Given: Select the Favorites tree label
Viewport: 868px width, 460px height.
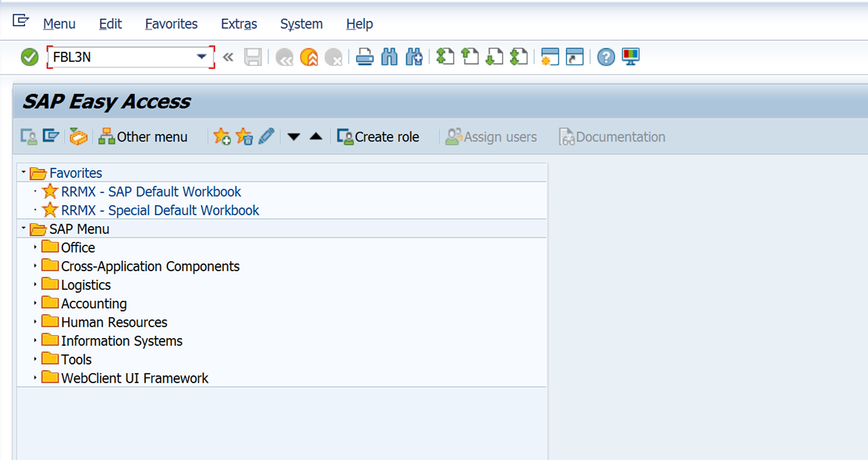Looking at the screenshot, I should coord(75,173).
